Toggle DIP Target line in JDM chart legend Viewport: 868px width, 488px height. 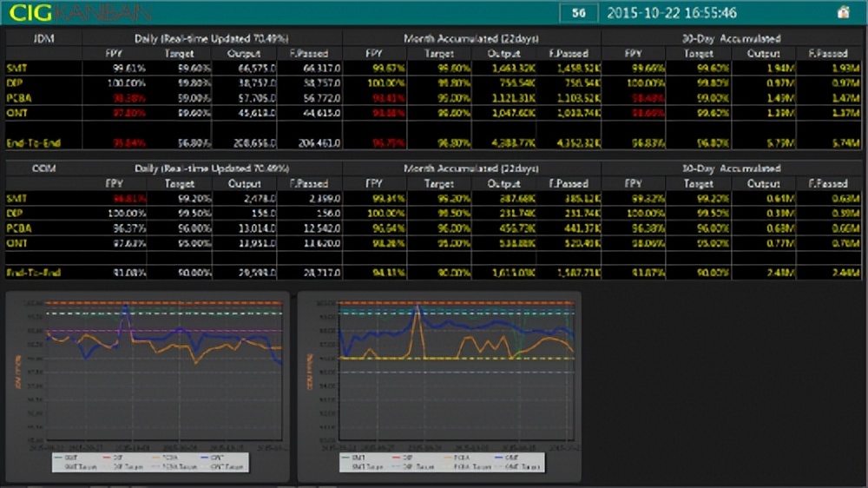[123, 467]
